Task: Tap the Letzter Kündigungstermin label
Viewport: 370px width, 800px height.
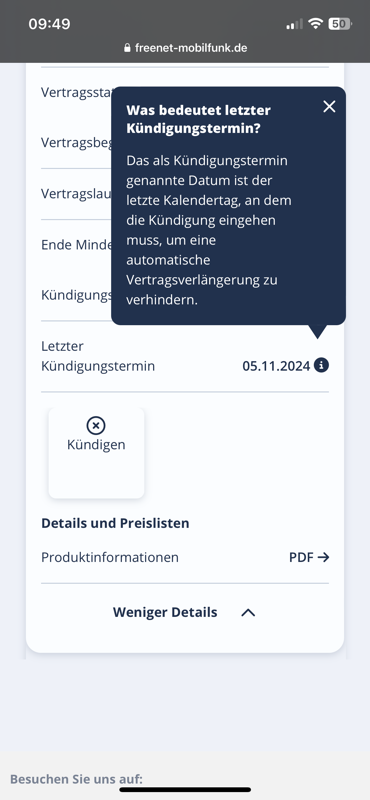Action: [x=98, y=356]
